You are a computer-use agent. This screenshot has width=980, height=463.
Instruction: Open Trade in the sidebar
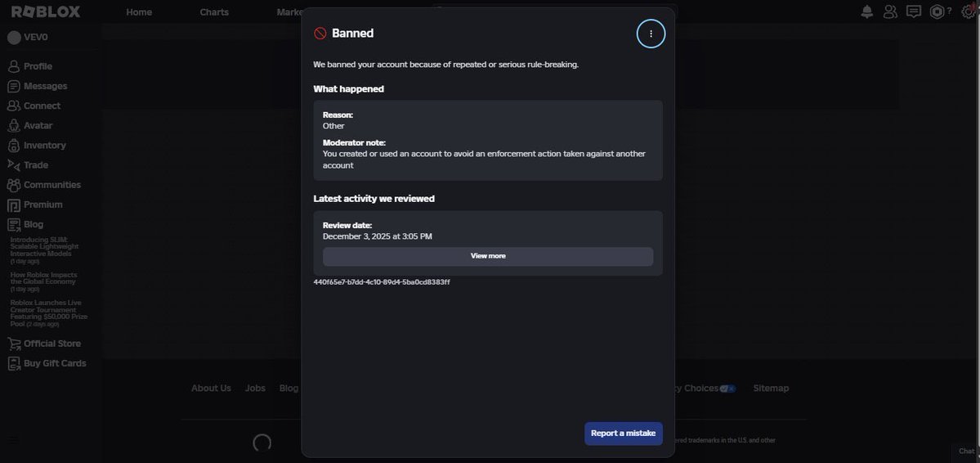tap(28, 165)
